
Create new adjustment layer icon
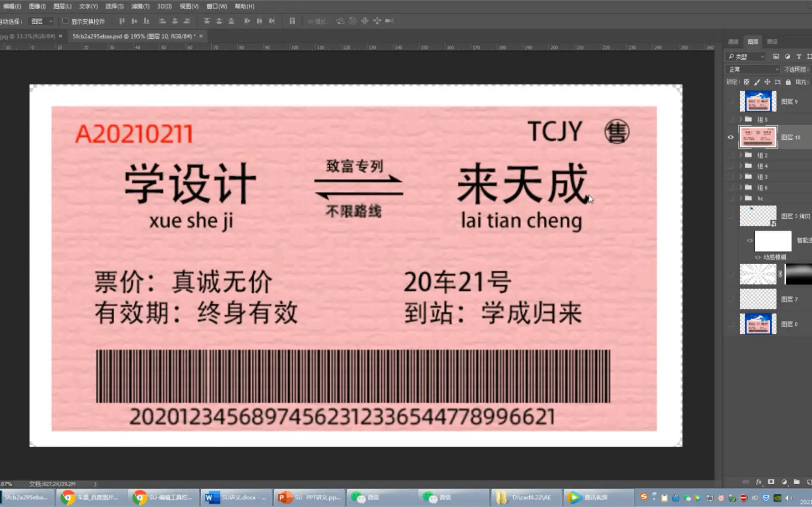(784, 482)
